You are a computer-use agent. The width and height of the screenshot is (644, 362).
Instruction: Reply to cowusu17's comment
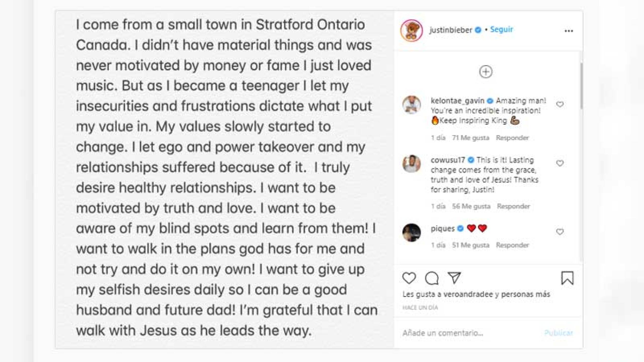pos(513,206)
